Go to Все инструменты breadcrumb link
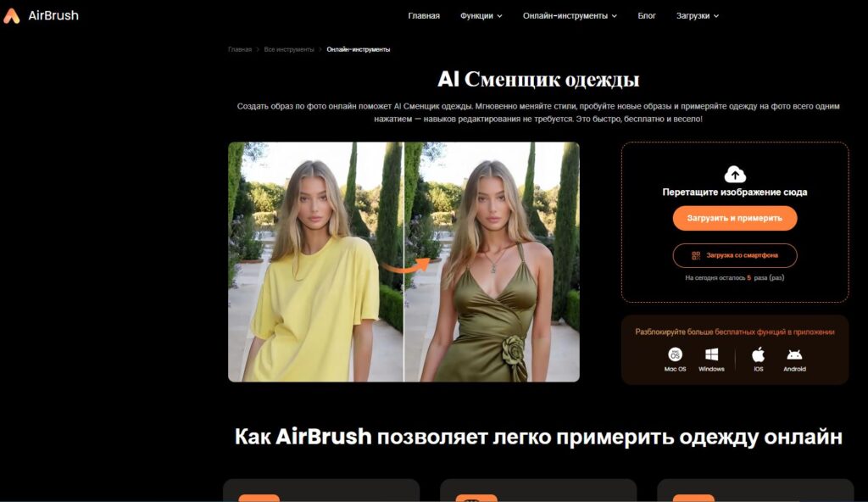 tap(289, 49)
